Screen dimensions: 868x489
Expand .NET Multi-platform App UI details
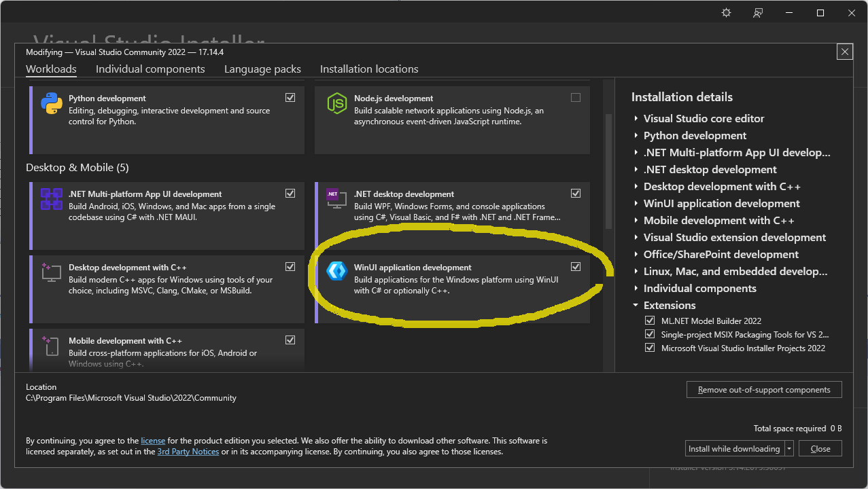[636, 152]
